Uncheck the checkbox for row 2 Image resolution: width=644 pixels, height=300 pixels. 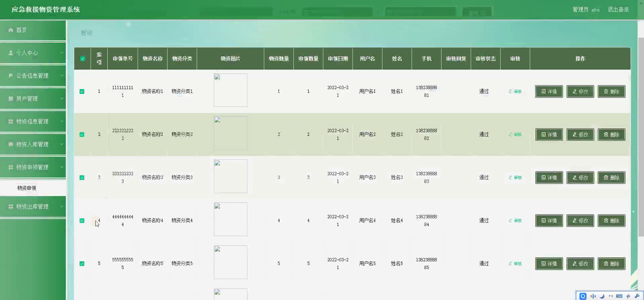tap(82, 135)
